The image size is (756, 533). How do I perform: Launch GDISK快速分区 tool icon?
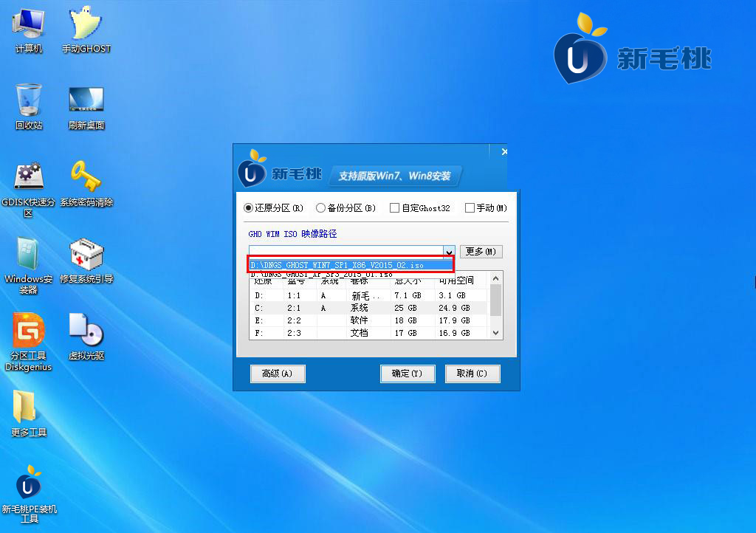(29, 177)
